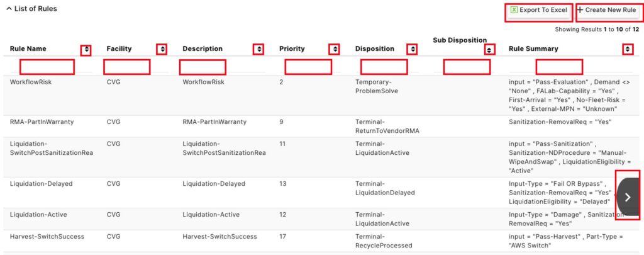Open the right-side chevron panel tab

628,196
